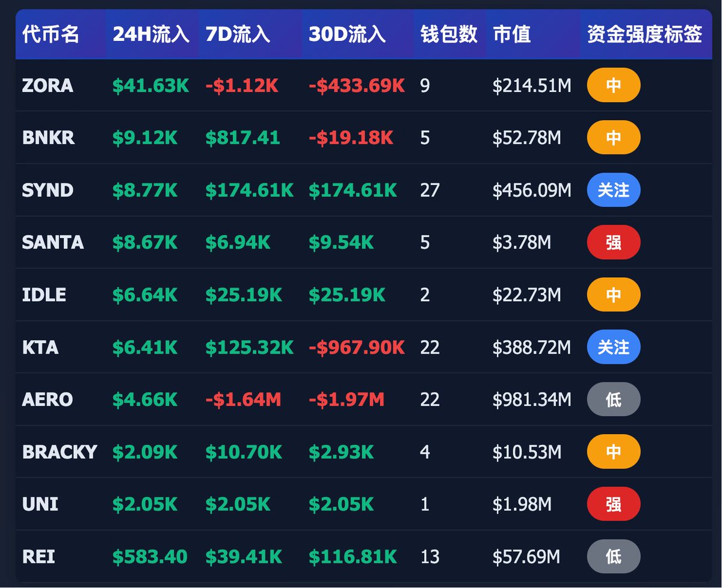This screenshot has height=588, width=722.
Task: Click the $10.53M market cap value
Action: click(527, 452)
